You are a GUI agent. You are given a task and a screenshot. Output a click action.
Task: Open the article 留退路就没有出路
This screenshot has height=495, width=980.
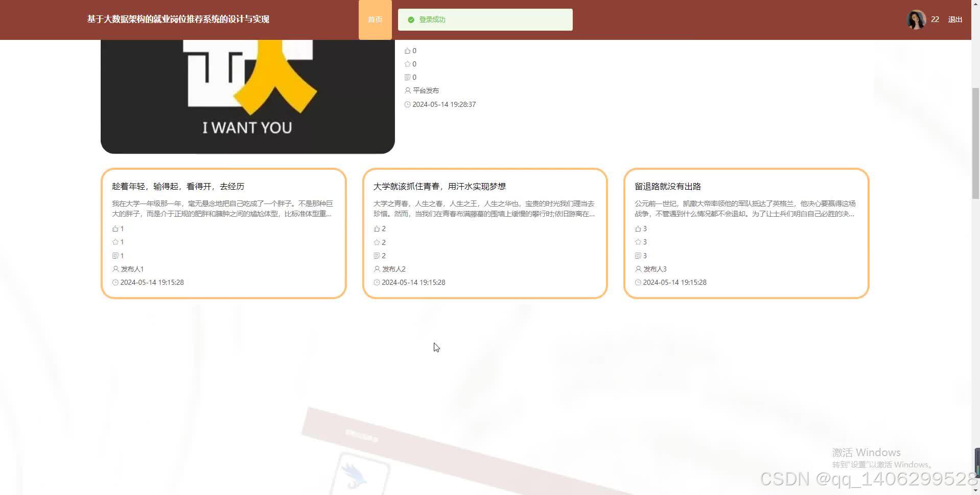click(668, 186)
